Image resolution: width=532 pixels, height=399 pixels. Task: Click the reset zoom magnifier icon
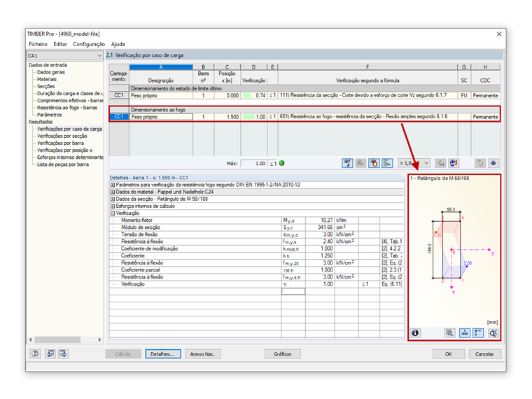tap(493, 332)
